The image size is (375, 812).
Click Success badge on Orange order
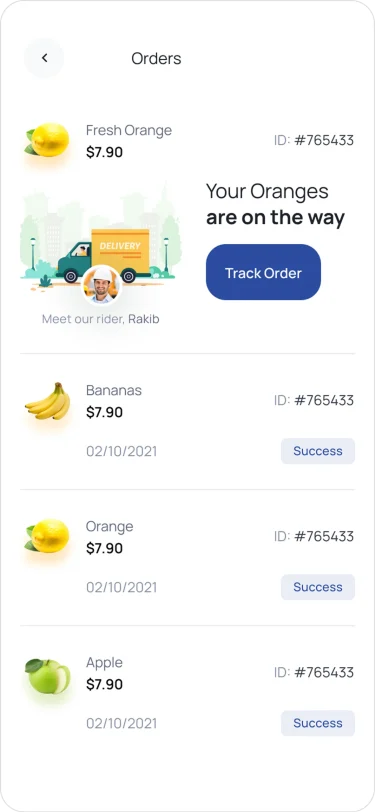(318, 587)
